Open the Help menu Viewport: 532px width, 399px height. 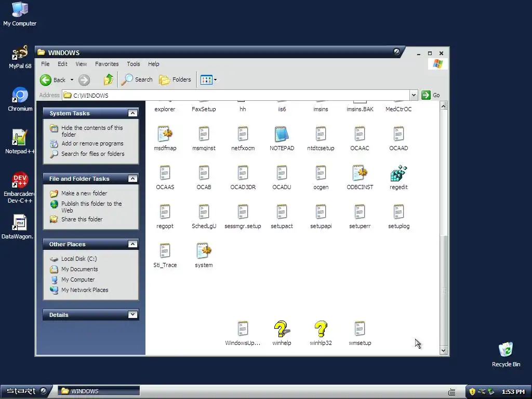(153, 64)
